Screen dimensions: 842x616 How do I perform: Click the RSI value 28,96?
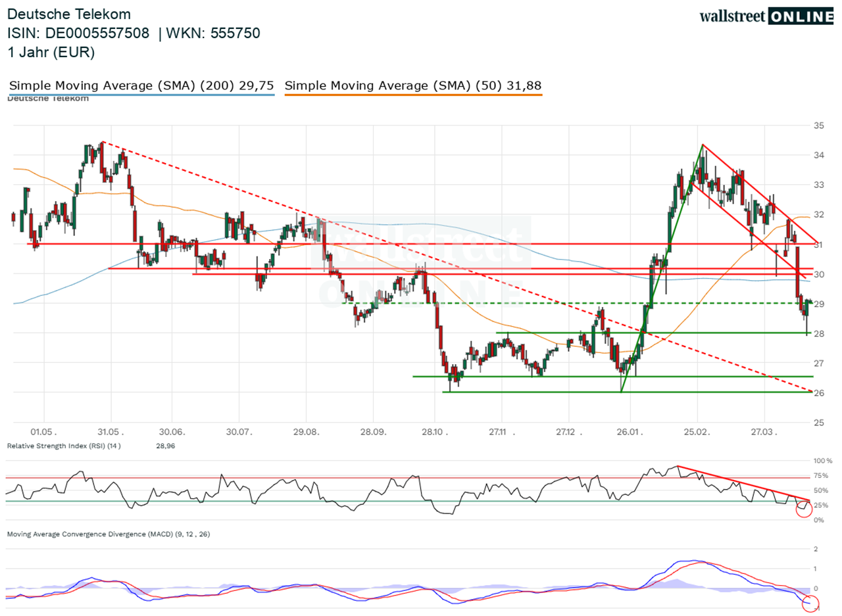pos(165,446)
